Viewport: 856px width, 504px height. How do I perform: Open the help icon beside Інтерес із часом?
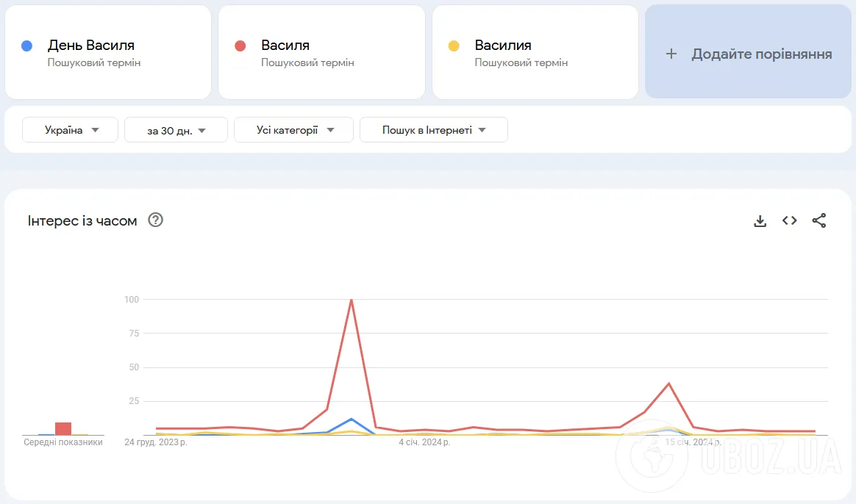156,220
